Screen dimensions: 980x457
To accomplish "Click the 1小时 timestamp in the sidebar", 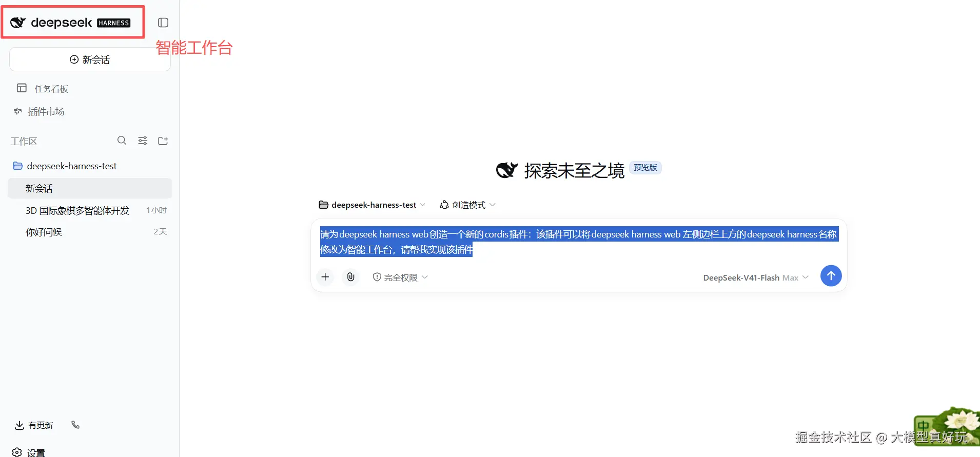I will (x=156, y=210).
